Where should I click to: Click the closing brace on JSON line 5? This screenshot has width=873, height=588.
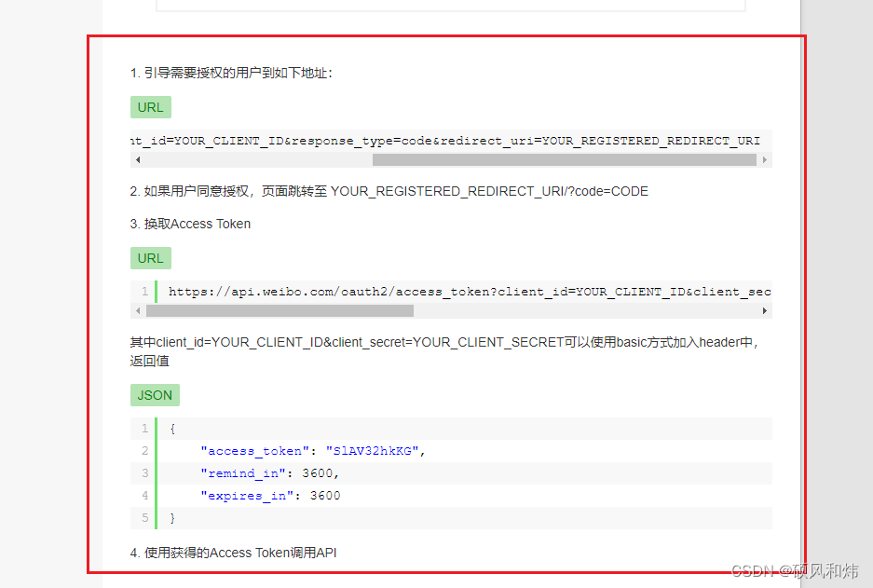click(172, 518)
